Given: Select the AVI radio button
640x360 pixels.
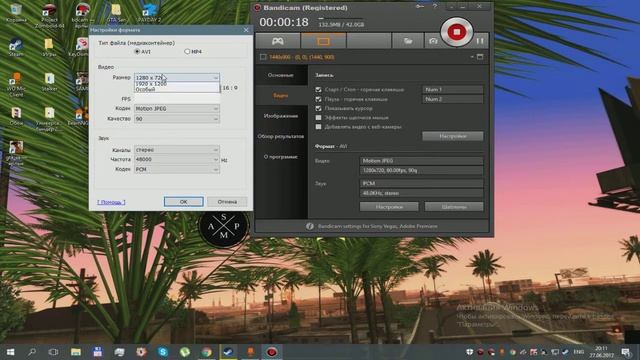Looking at the screenshot, I should pos(137,51).
